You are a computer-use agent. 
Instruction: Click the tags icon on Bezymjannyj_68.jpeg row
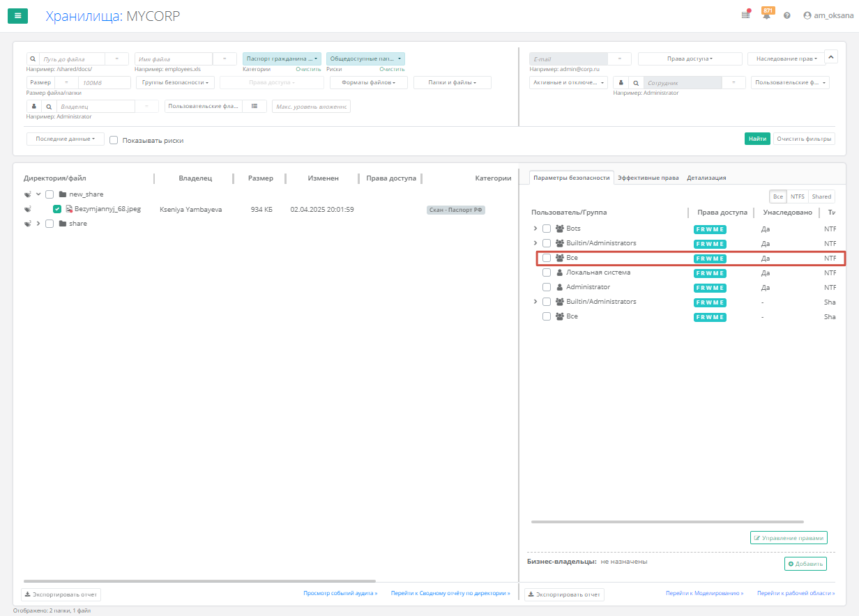click(x=29, y=209)
